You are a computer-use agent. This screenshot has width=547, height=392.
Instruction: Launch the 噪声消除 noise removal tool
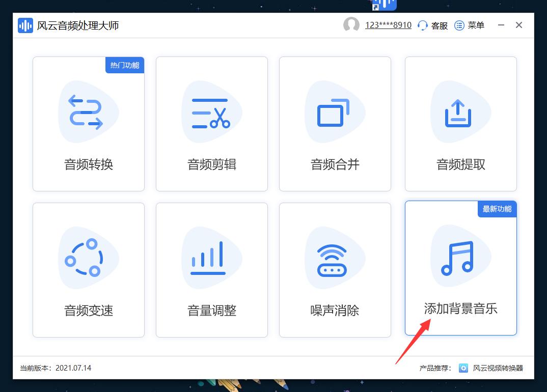[335, 270]
